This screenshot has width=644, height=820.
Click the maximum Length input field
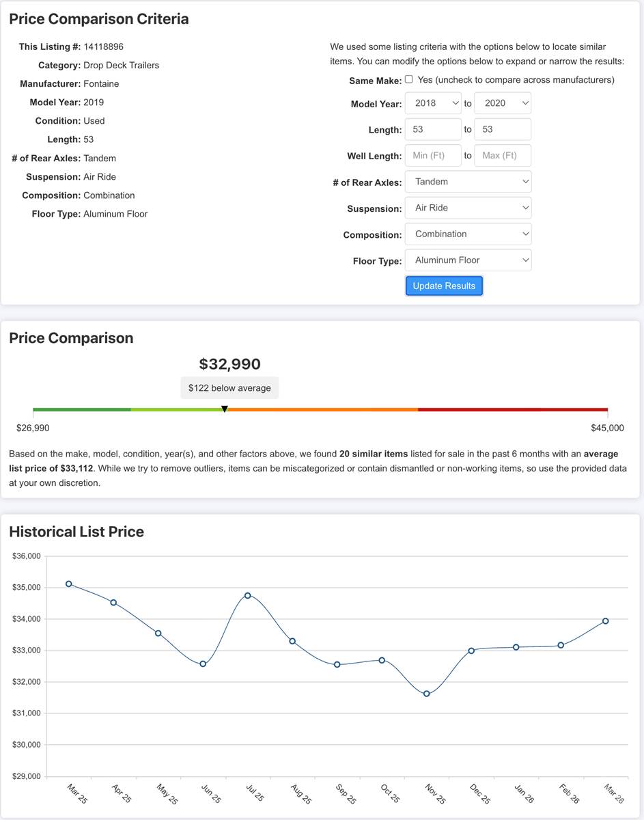(x=502, y=129)
